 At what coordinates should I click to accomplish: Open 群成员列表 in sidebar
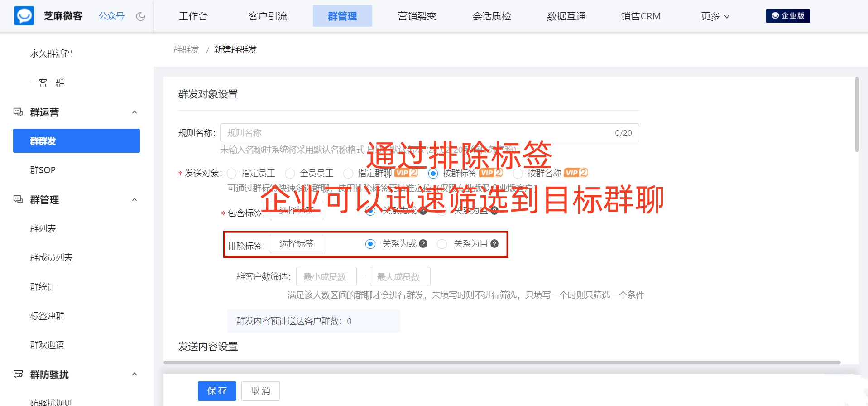pyautogui.click(x=52, y=257)
